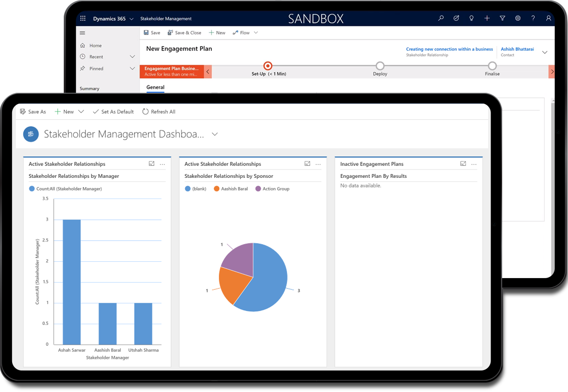
Task: Select the Set-Up stage marker
Action: (267, 66)
